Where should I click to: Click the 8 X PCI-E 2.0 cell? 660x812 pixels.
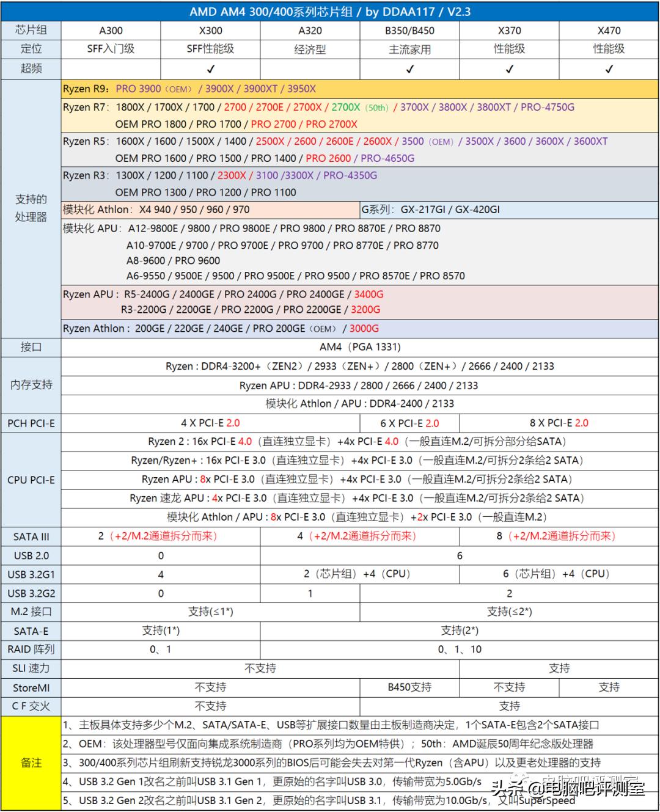(x=558, y=423)
